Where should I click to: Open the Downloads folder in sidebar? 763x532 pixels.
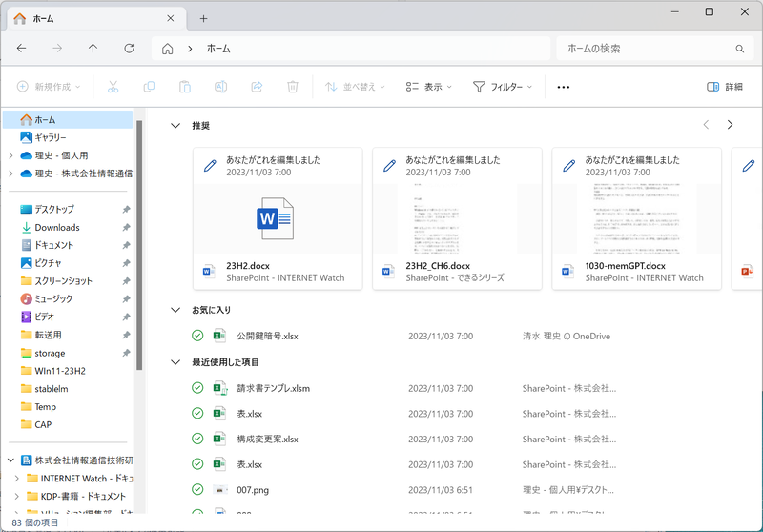click(50, 227)
